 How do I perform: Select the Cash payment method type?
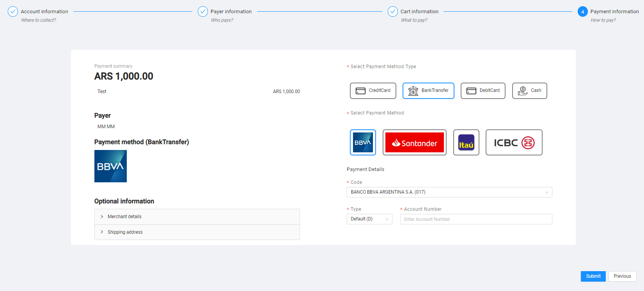pyautogui.click(x=529, y=91)
